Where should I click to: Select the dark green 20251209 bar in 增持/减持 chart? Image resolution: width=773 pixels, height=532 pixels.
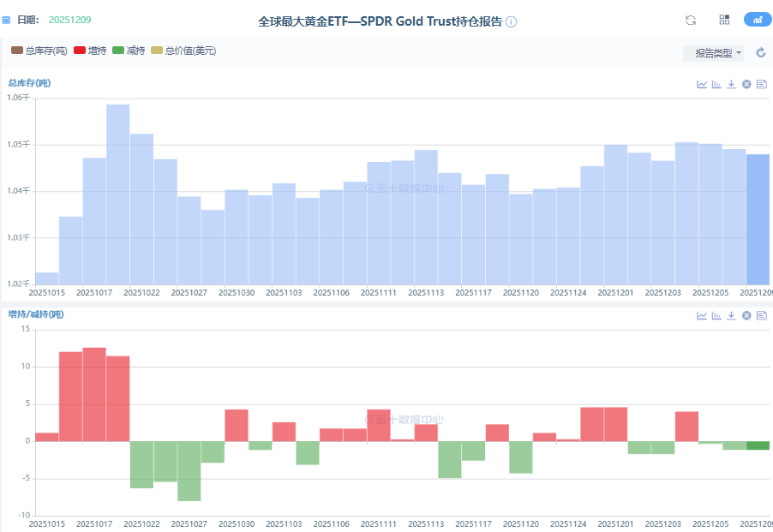(758, 445)
